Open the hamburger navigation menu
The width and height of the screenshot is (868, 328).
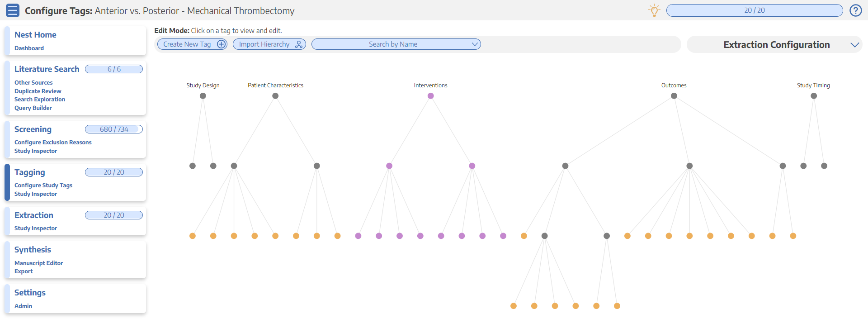pyautogui.click(x=13, y=10)
